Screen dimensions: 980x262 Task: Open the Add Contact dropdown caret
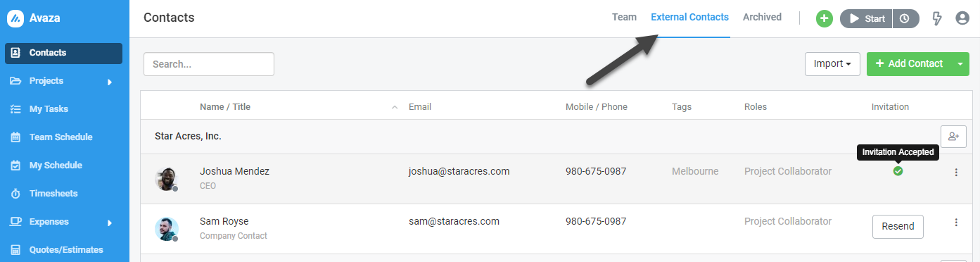pyautogui.click(x=960, y=64)
